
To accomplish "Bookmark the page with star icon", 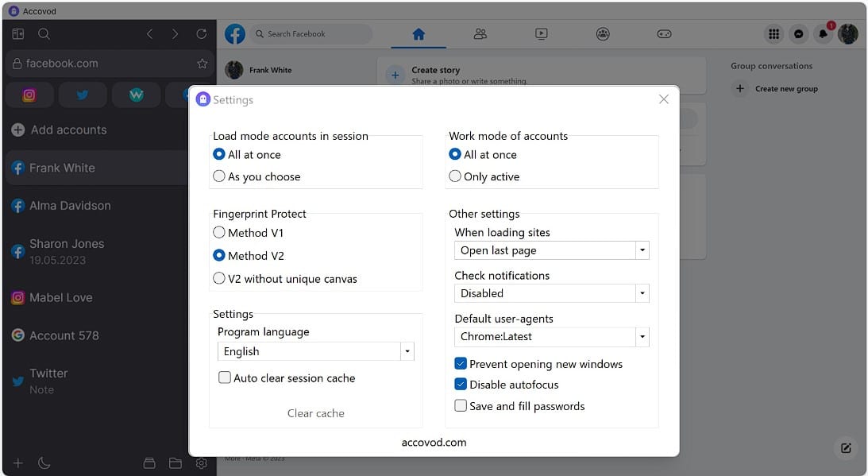I will [x=202, y=64].
